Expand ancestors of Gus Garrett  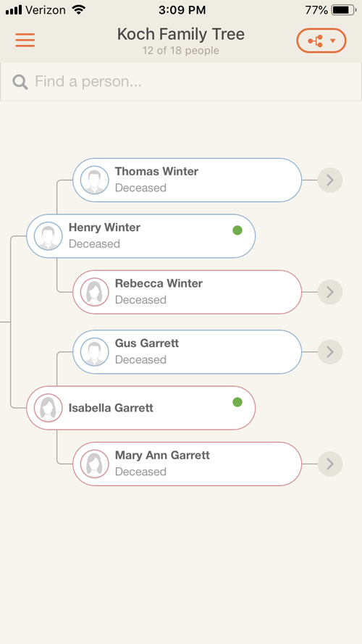pos(330,352)
